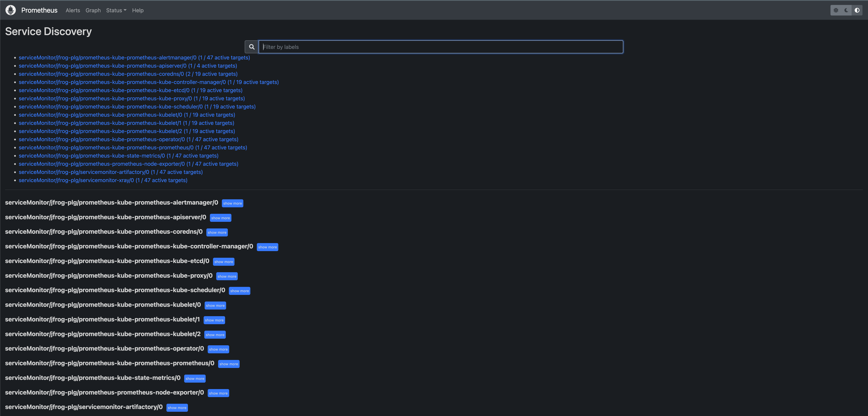
Task: Open the node-exporter/0 active targets link
Action: [128, 164]
